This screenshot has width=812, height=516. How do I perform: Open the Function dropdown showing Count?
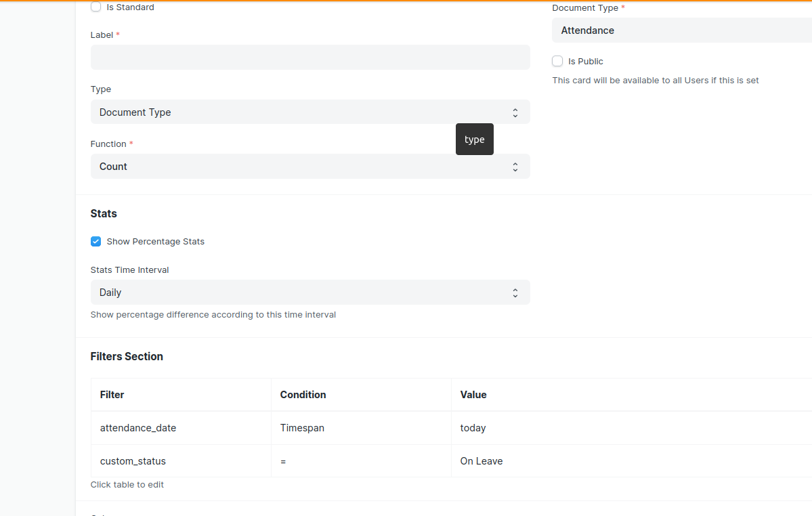(310, 167)
